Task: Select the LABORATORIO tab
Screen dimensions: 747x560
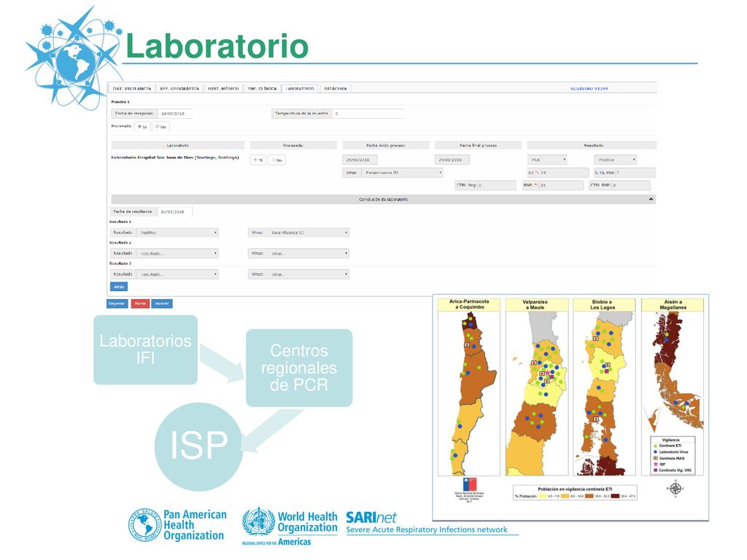Action: (x=300, y=88)
